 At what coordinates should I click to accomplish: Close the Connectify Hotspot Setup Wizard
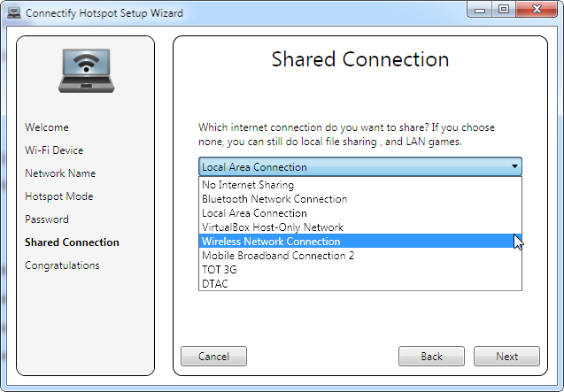(537, 10)
